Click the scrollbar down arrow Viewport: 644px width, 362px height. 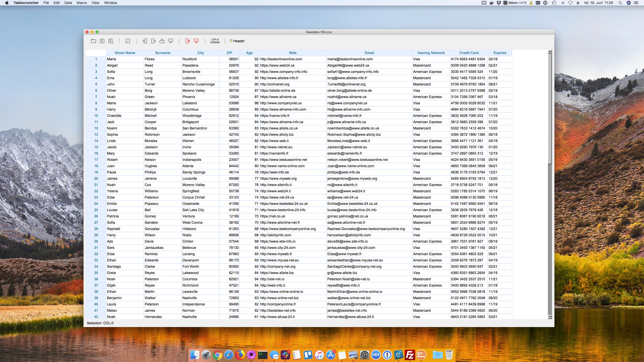coord(550,317)
